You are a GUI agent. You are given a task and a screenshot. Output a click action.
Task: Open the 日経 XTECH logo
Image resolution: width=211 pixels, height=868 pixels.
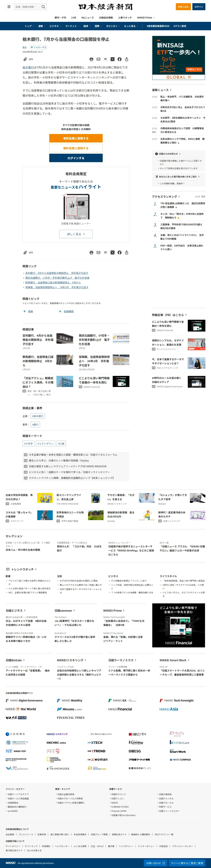95,743
